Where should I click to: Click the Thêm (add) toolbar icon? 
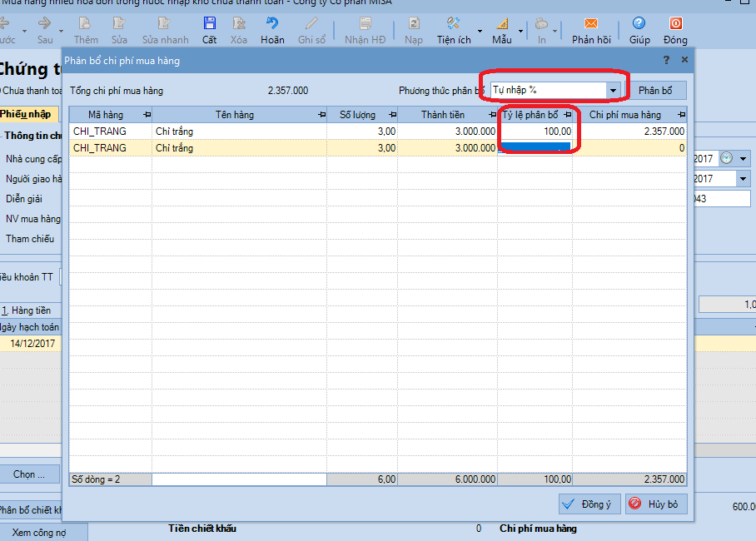(85, 23)
